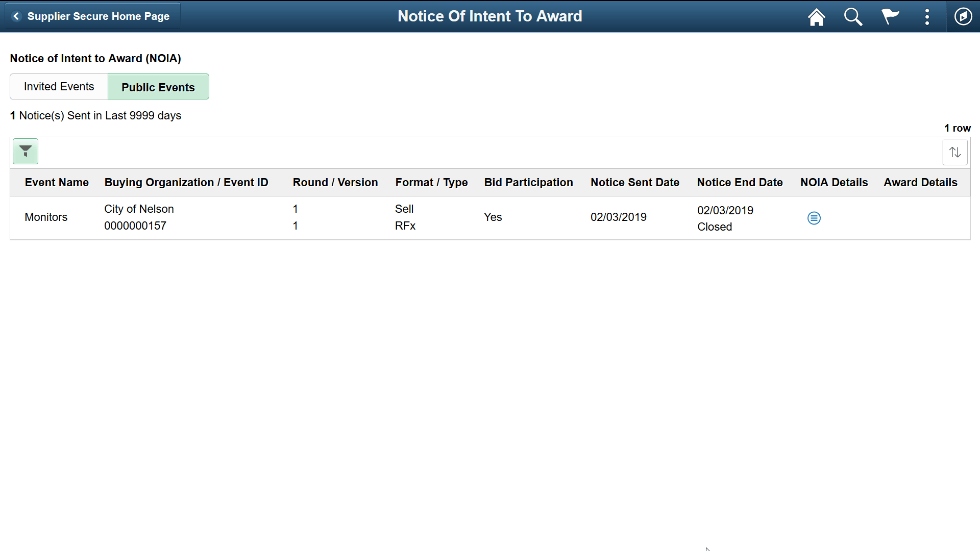Go back to Supplier Secure Home Page
Viewport: 980px width, 551px height.
(92, 16)
